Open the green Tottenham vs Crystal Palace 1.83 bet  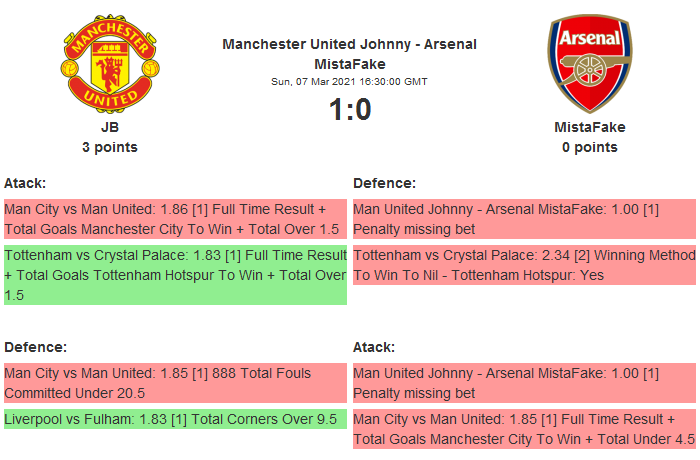(175, 275)
